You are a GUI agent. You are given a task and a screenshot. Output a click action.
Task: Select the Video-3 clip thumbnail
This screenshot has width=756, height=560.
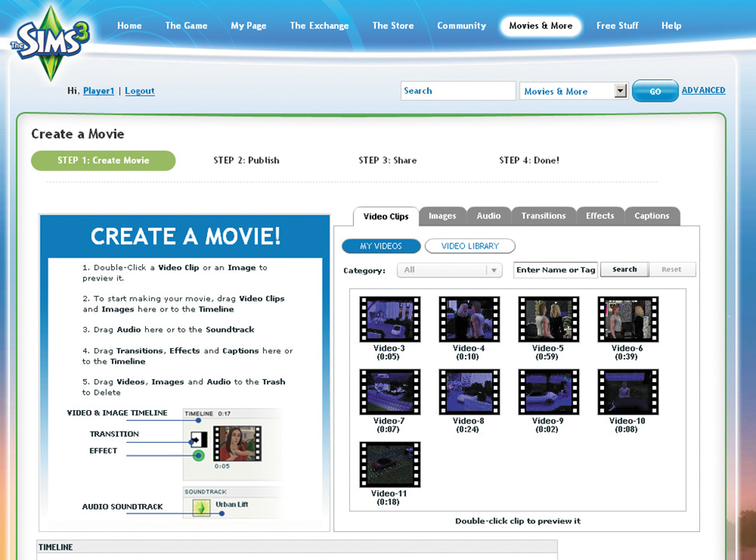point(390,319)
